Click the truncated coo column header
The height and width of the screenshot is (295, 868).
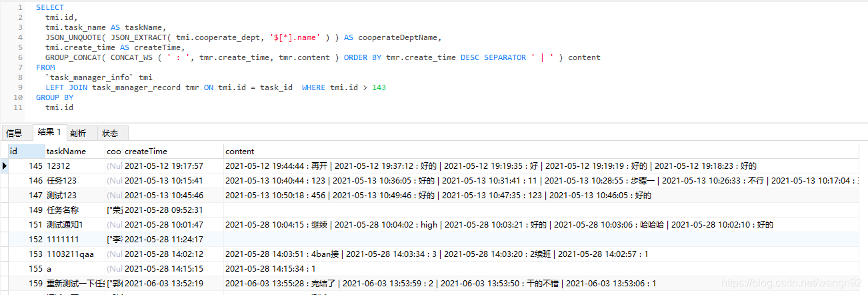114,152
